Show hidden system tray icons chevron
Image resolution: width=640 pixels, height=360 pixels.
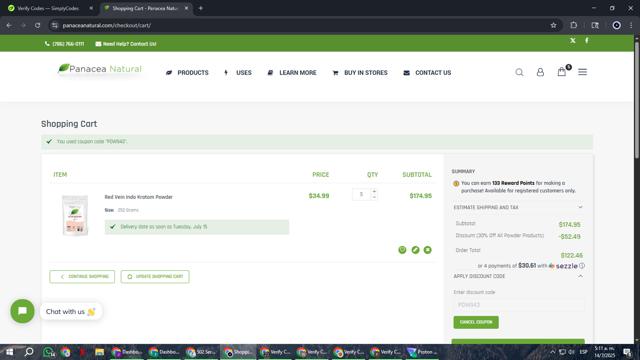[x=552, y=352]
